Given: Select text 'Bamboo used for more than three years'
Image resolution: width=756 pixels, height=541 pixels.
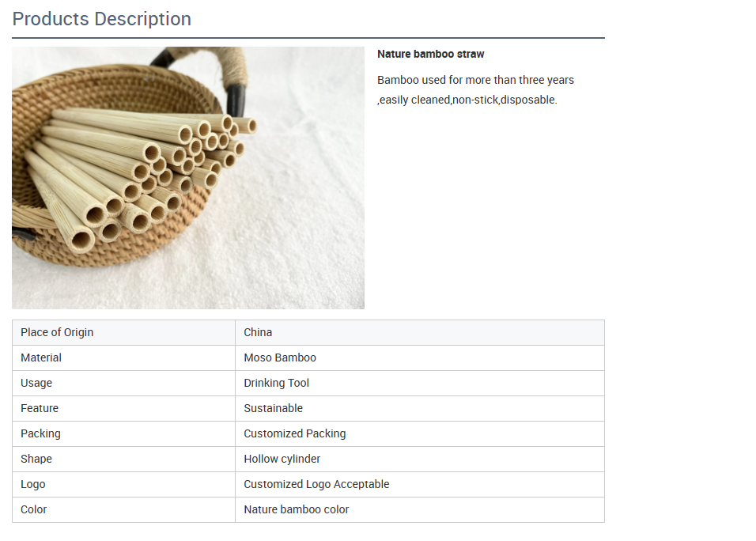Looking at the screenshot, I should (x=475, y=80).
